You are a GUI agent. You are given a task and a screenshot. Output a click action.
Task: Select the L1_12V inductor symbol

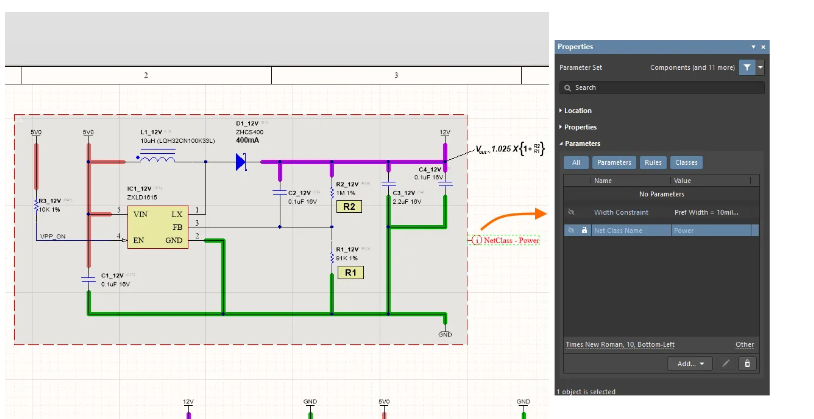(x=160, y=158)
